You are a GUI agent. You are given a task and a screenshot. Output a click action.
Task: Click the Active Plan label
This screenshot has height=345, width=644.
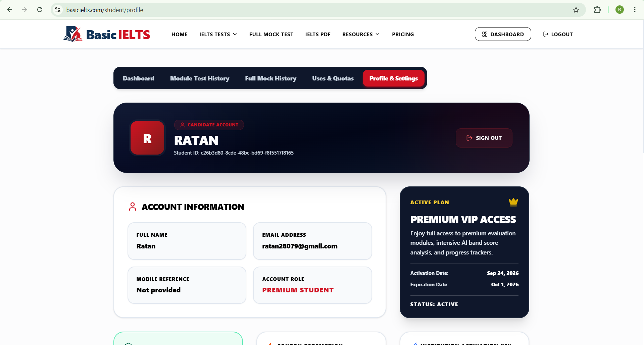430,202
